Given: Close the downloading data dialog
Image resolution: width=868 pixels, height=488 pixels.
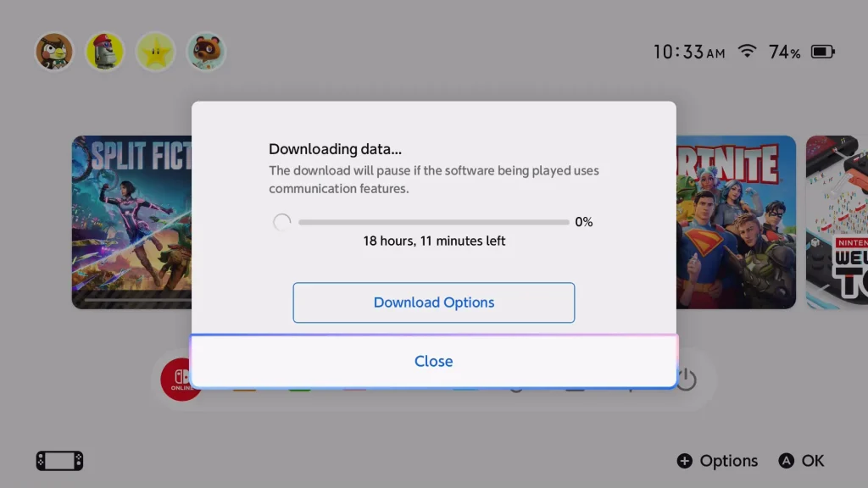Looking at the screenshot, I should click(433, 361).
